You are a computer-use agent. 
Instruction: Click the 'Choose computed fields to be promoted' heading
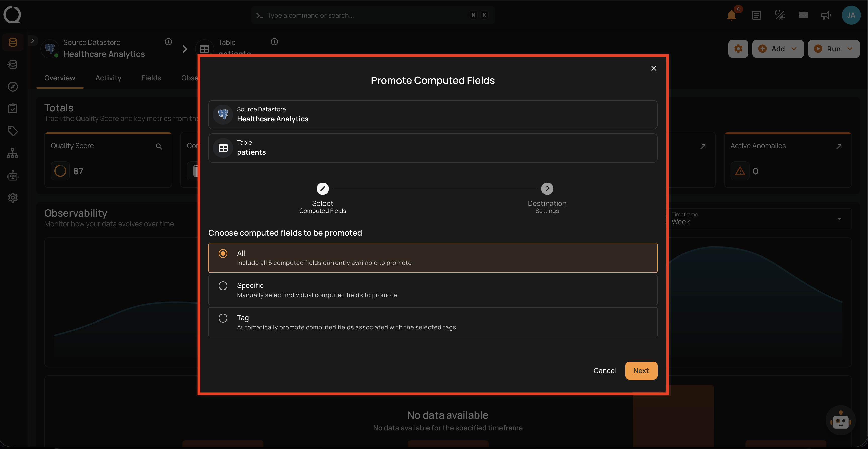point(285,233)
